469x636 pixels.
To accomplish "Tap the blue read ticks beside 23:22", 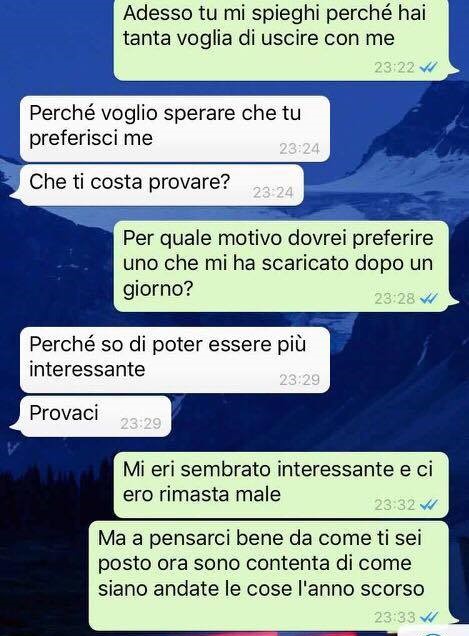I will 428,67.
